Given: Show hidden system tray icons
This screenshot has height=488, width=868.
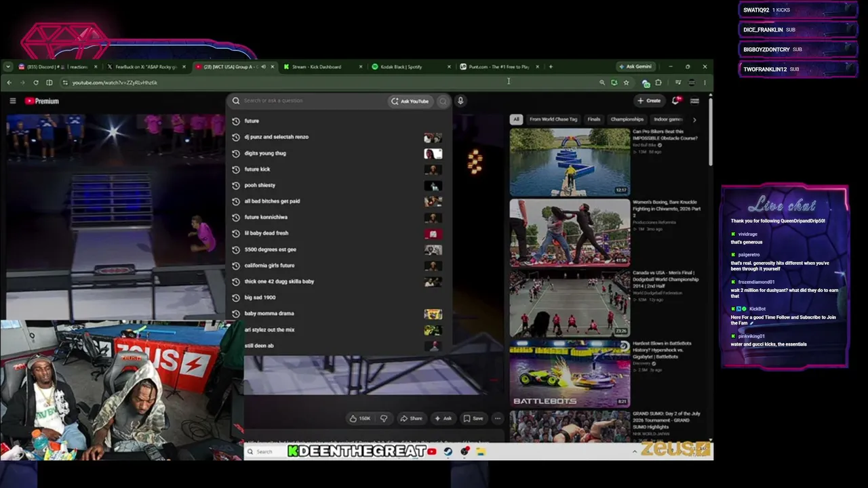Looking at the screenshot, I should click(635, 451).
